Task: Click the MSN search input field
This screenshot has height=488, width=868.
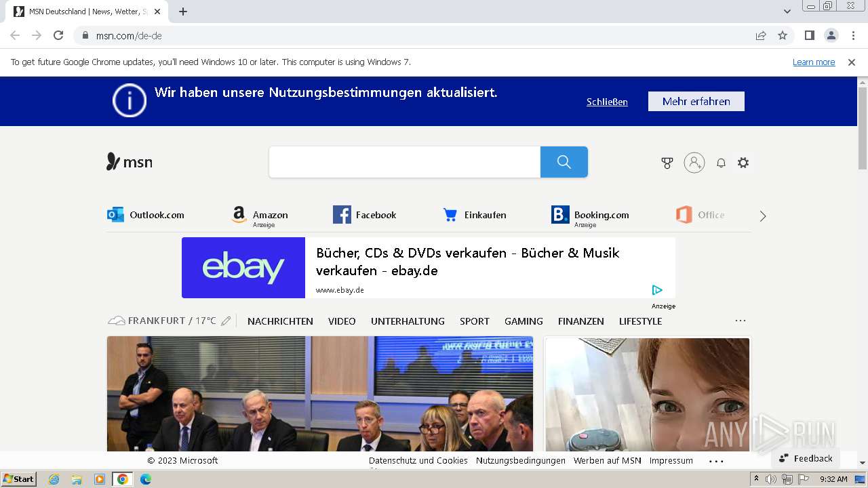Action: point(405,162)
